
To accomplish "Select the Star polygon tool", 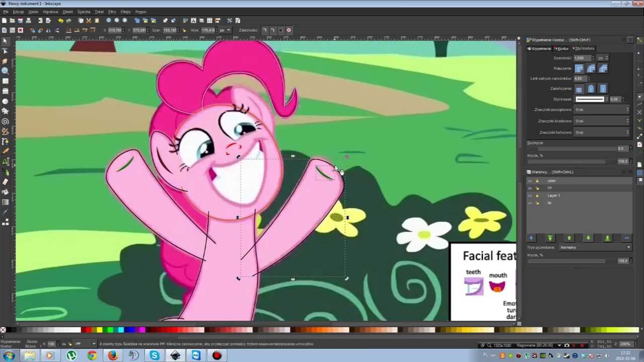I will click(x=5, y=111).
